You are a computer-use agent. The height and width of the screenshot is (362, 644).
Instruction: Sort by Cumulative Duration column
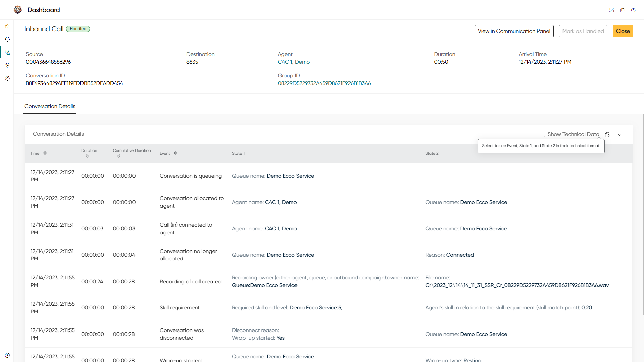(119, 156)
